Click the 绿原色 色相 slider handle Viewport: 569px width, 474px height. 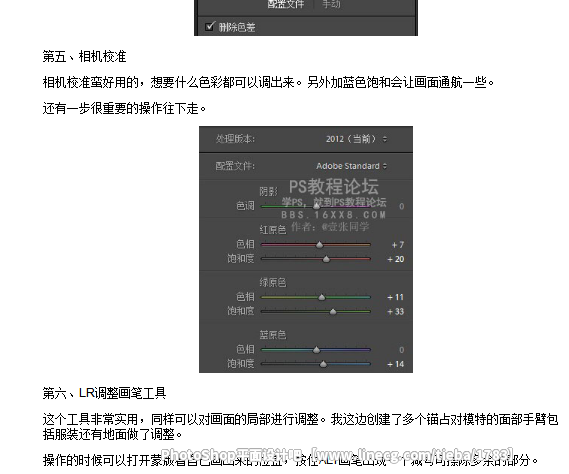[322, 297]
